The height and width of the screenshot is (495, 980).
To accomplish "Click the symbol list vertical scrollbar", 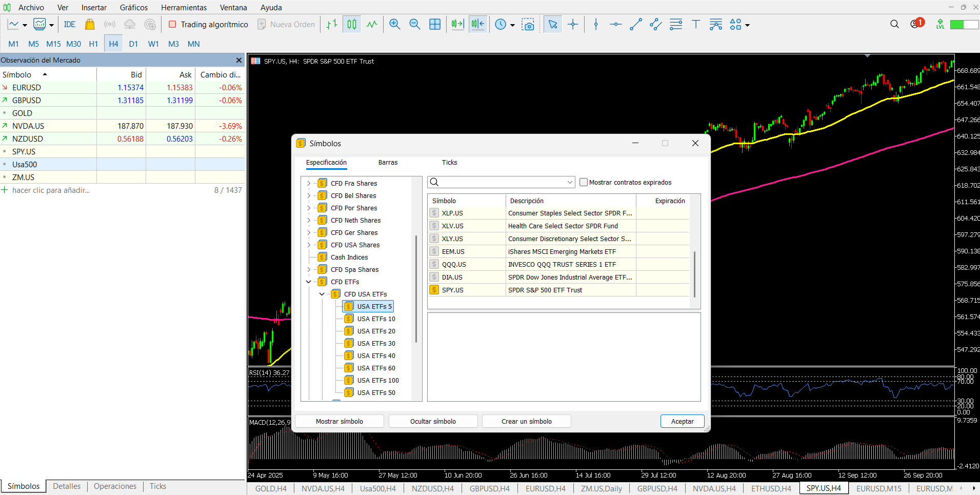I will (x=694, y=274).
